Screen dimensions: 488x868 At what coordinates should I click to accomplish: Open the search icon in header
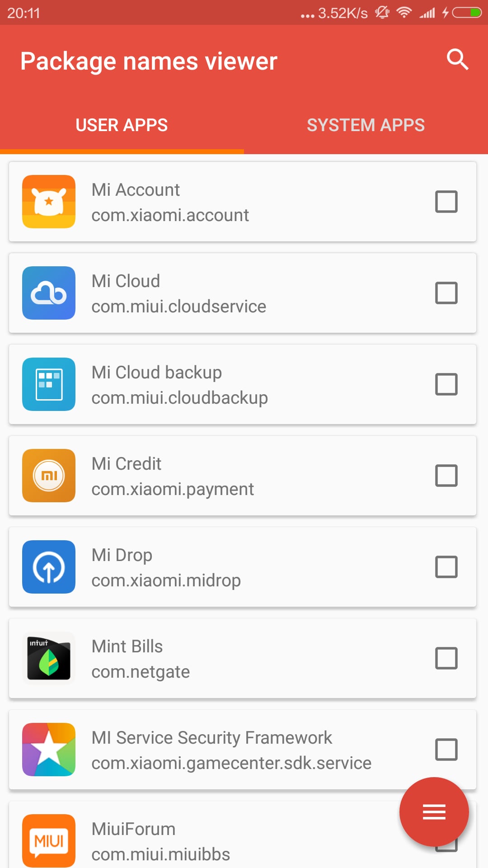[457, 60]
